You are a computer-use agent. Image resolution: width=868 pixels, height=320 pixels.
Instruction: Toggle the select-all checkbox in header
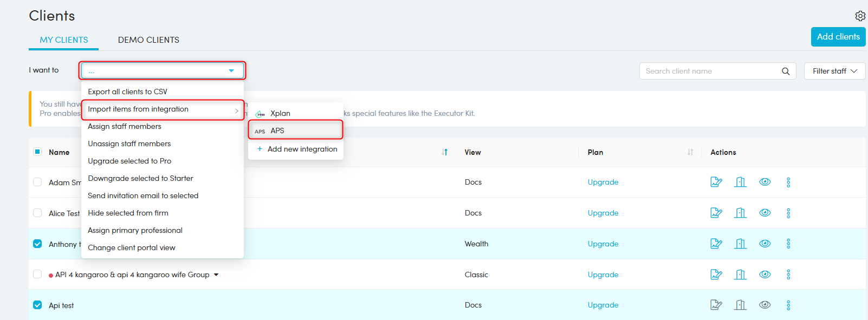pyautogui.click(x=37, y=152)
